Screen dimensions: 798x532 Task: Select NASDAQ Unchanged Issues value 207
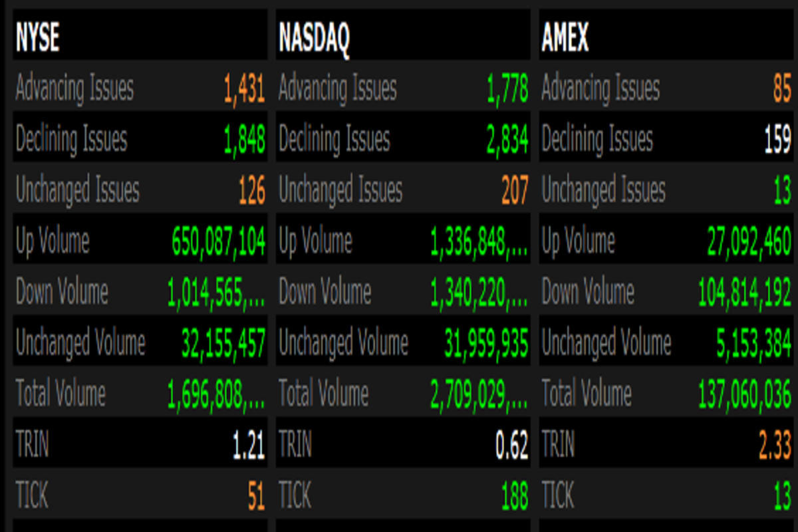pos(515,191)
